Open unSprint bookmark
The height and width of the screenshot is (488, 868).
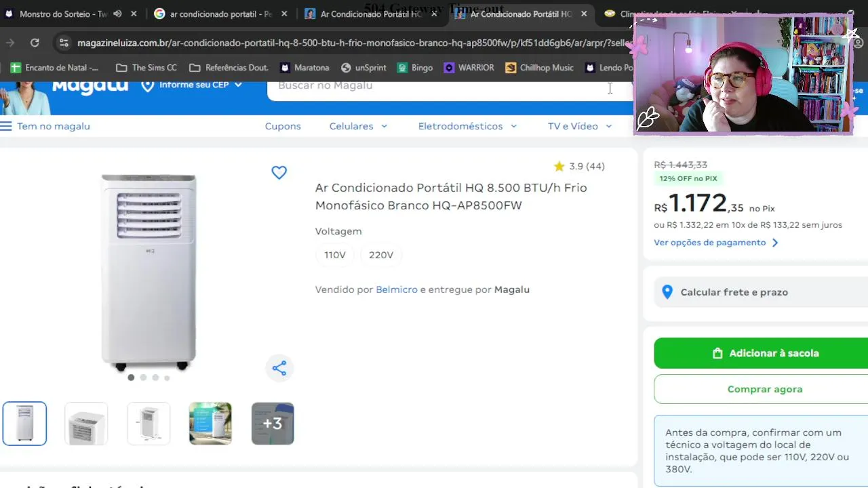point(363,68)
